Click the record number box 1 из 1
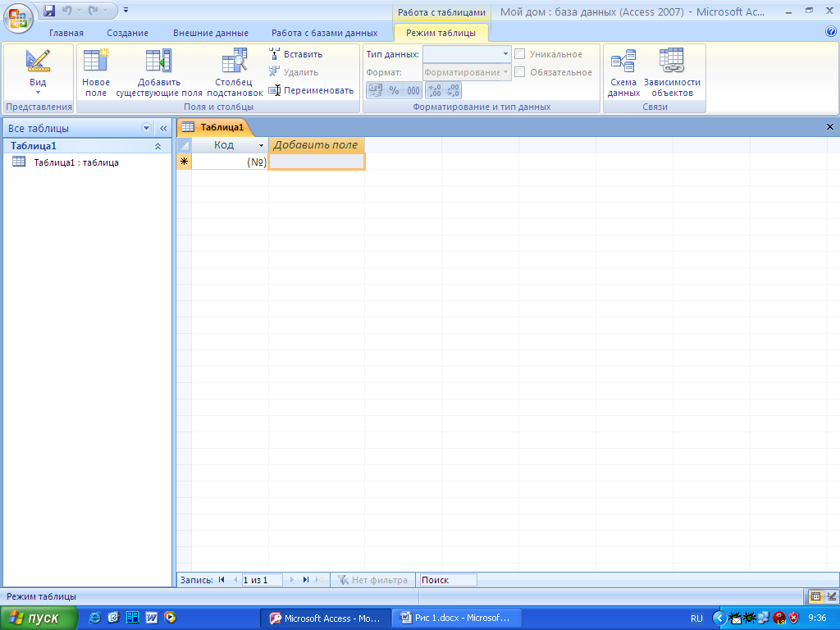The height and width of the screenshot is (630, 840). [x=262, y=580]
